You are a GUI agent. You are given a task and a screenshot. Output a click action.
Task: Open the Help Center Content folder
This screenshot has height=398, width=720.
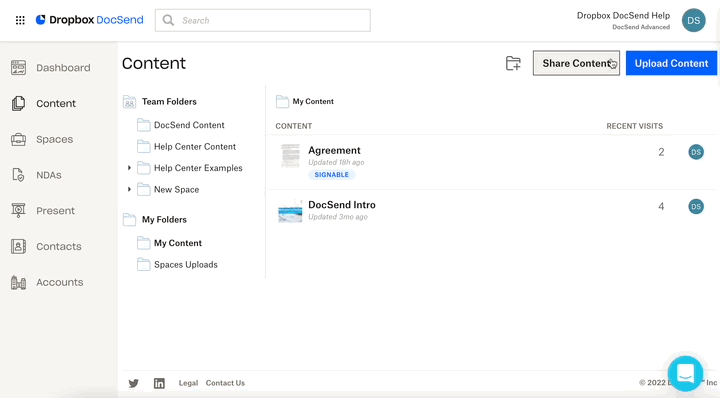pyautogui.click(x=195, y=147)
